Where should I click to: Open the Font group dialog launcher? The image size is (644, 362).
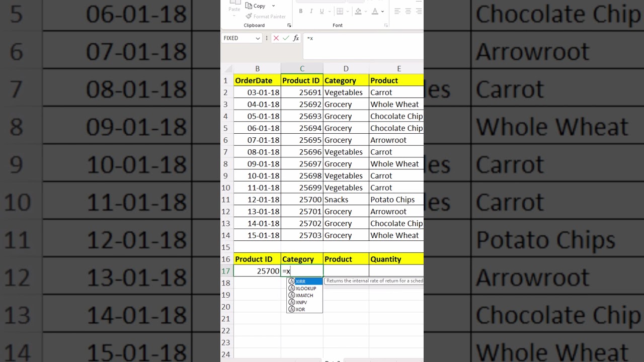tap(386, 25)
